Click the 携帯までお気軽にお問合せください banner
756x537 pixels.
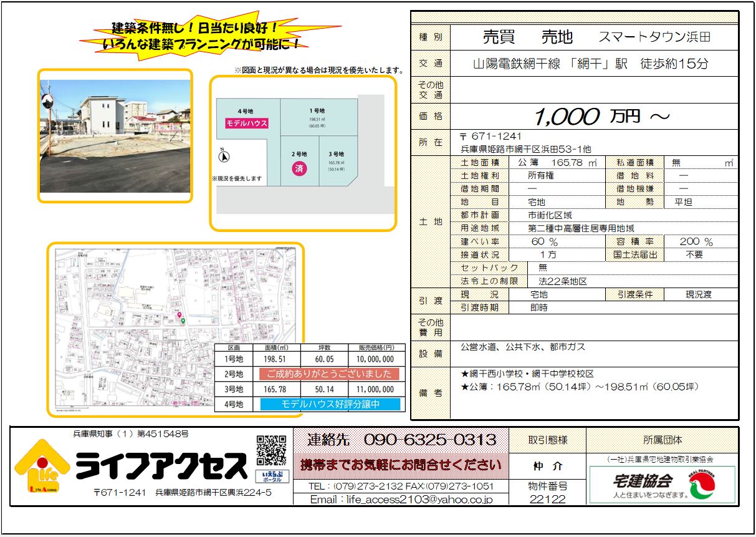(401, 465)
